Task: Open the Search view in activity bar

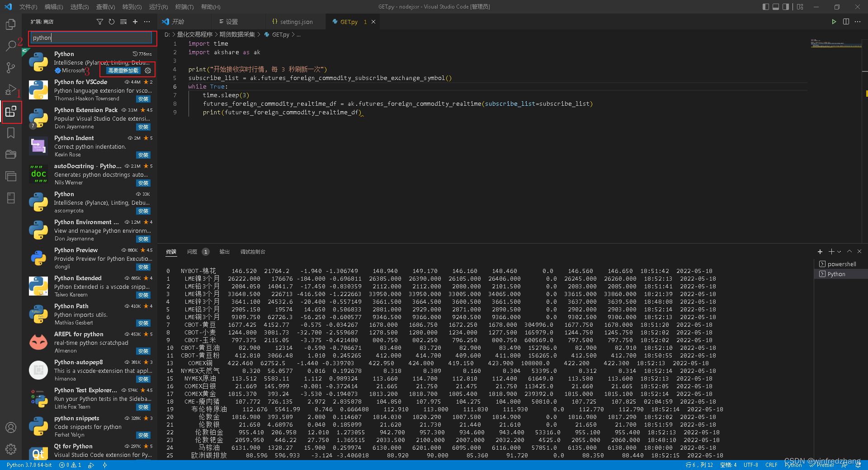Action: point(11,46)
